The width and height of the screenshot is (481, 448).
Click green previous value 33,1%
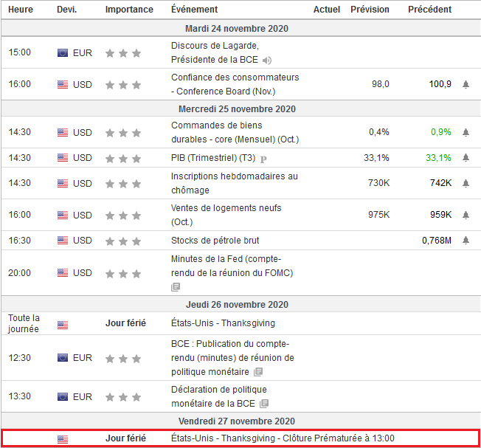click(x=438, y=158)
